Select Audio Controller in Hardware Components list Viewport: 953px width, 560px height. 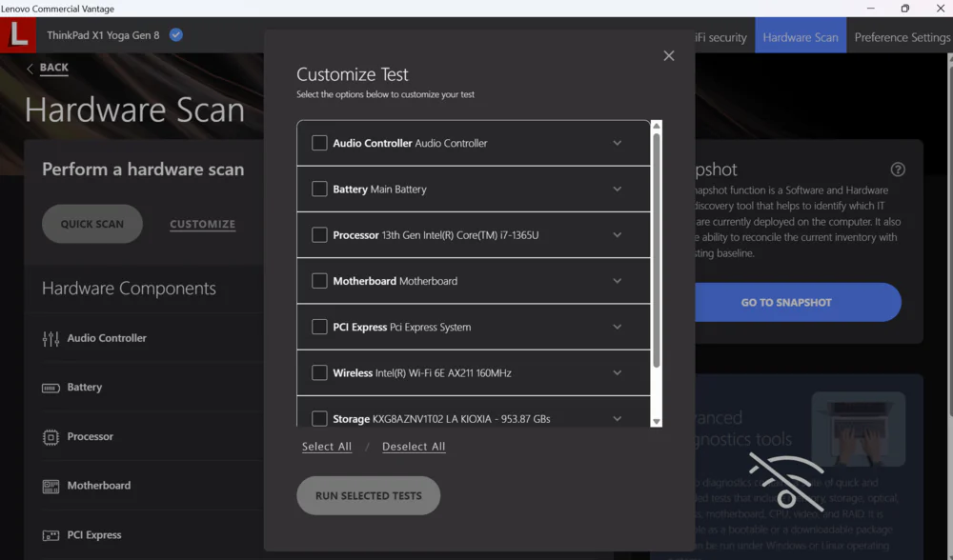click(x=107, y=338)
